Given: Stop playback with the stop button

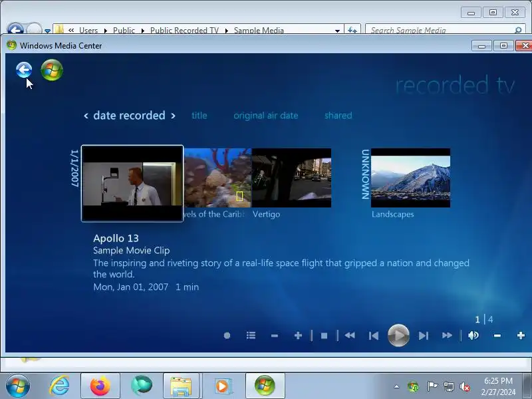Looking at the screenshot, I should [324, 336].
